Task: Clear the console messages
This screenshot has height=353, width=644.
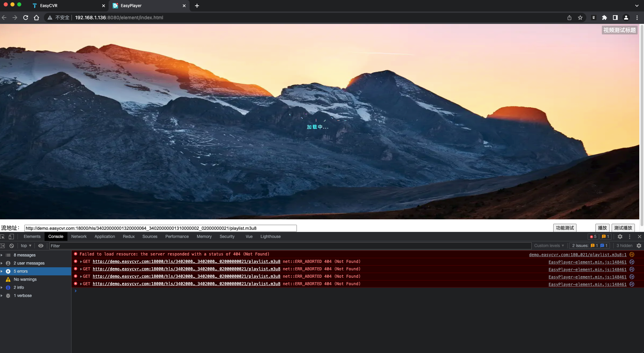Action: (11, 246)
